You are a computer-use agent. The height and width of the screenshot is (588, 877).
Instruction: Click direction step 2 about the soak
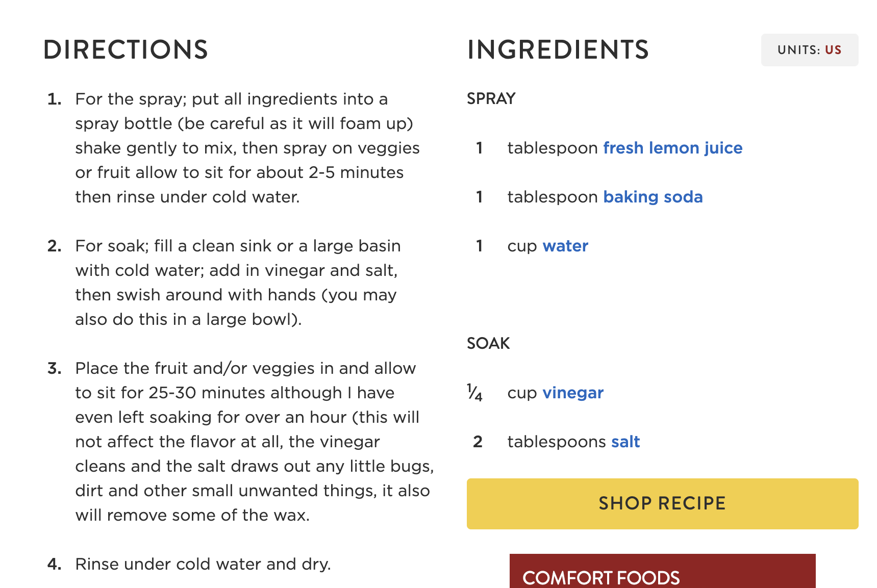coord(237,283)
